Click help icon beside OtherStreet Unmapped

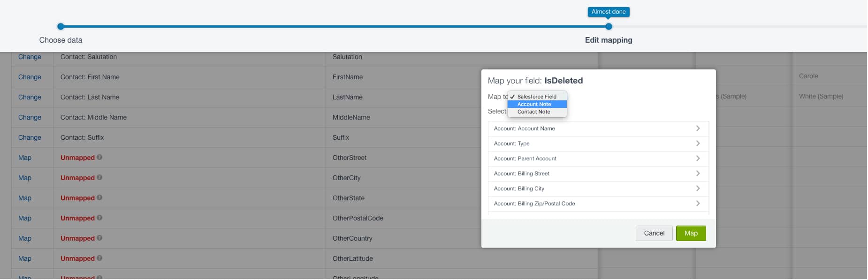click(x=99, y=158)
